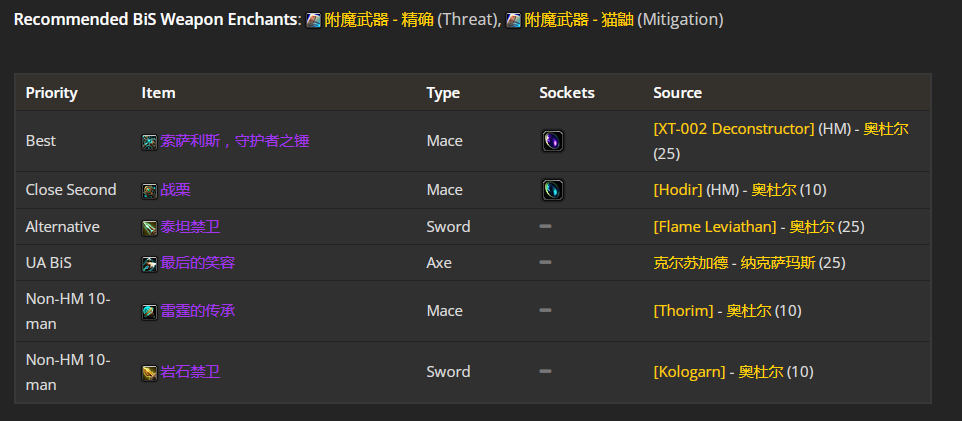Click the purple gem socket icon
The height and width of the screenshot is (421, 962).
552,141
